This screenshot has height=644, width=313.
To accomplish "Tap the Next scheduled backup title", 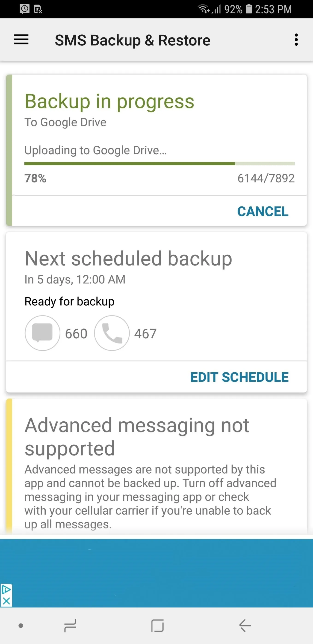I will [x=128, y=259].
